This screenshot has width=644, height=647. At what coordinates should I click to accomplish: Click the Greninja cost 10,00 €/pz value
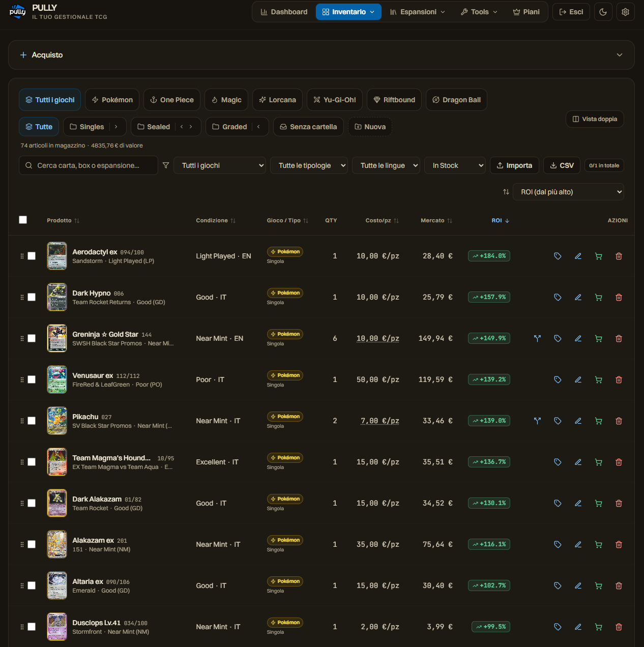[x=378, y=339]
